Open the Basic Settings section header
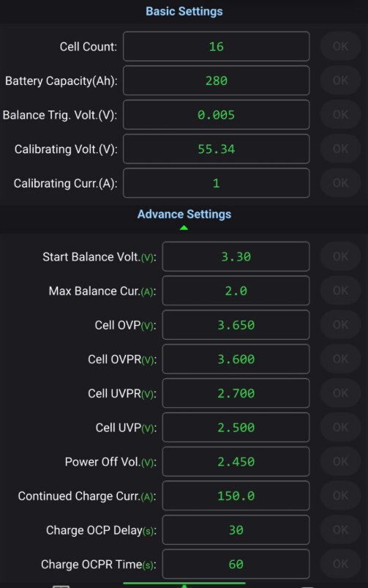368x588 pixels. [184, 11]
